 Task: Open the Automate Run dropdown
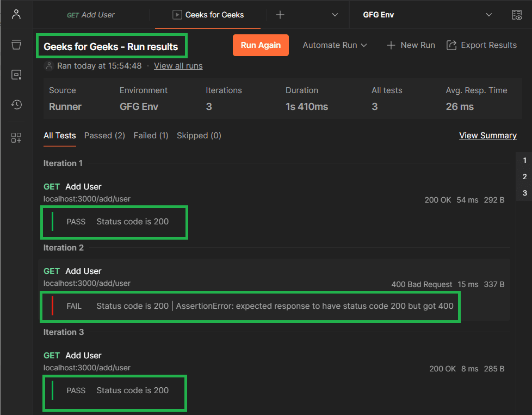click(x=335, y=45)
